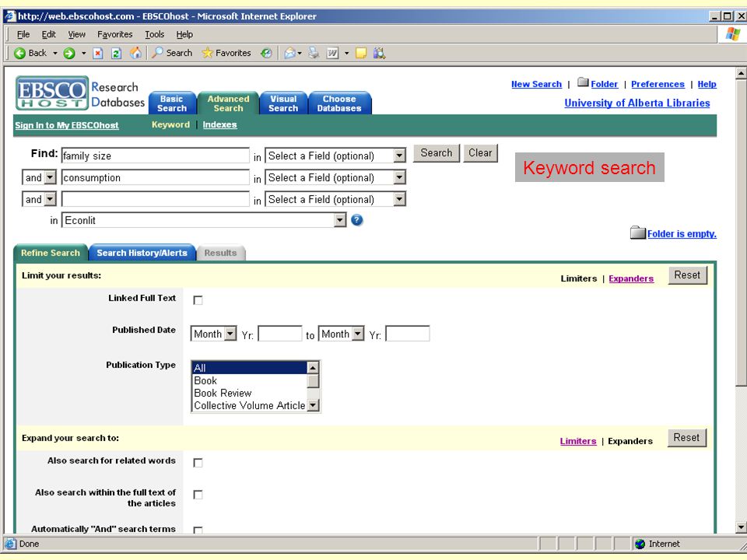The height and width of the screenshot is (560, 747).
Task: Open the Indexes link
Action: coord(219,124)
